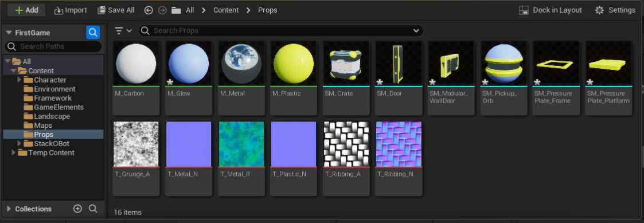
Task: Collapse the FirstGame sources section
Action: [x=9, y=33]
